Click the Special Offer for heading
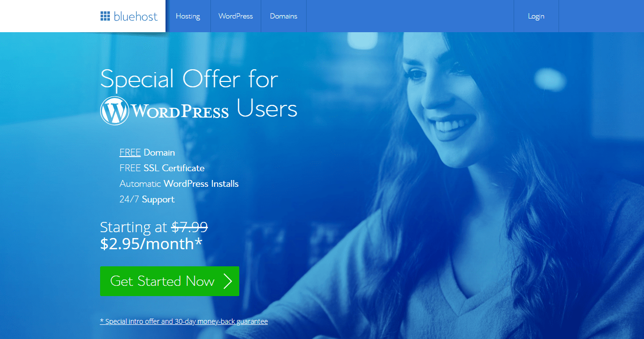This screenshot has width=644, height=339. (189, 79)
